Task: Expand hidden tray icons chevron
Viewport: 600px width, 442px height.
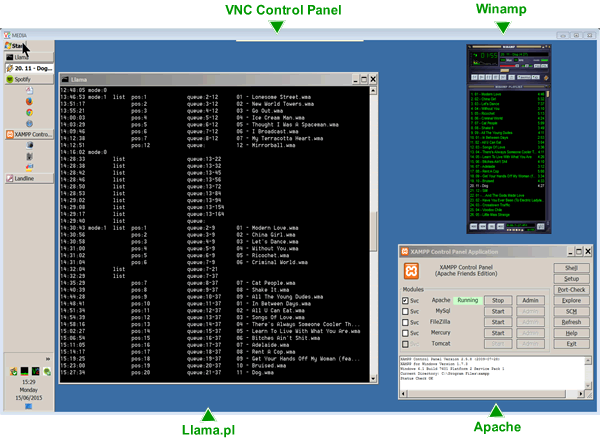Action: pyautogui.click(x=48, y=359)
